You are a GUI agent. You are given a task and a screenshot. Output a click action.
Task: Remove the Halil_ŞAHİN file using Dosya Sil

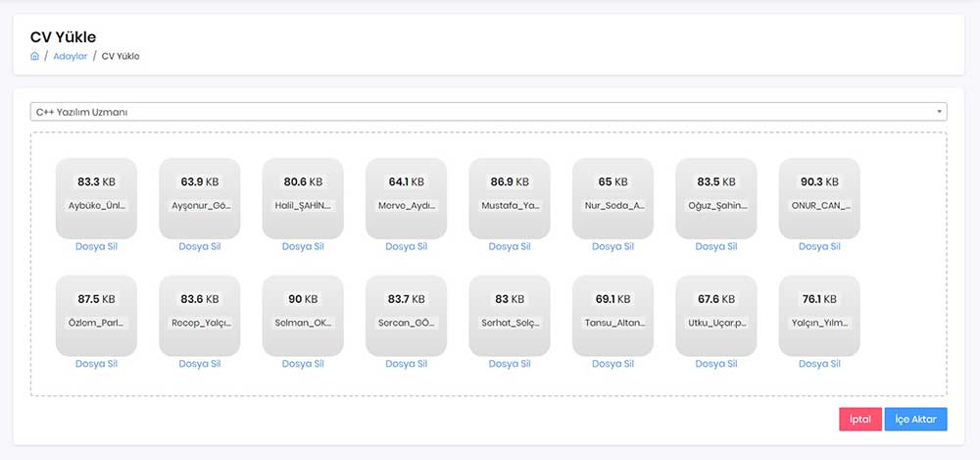click(x=303, y=246)
